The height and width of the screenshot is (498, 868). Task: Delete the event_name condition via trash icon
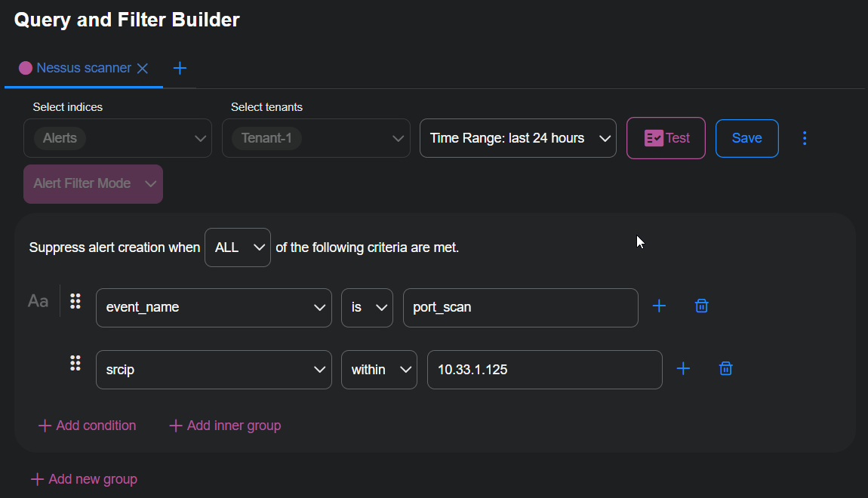701,306
